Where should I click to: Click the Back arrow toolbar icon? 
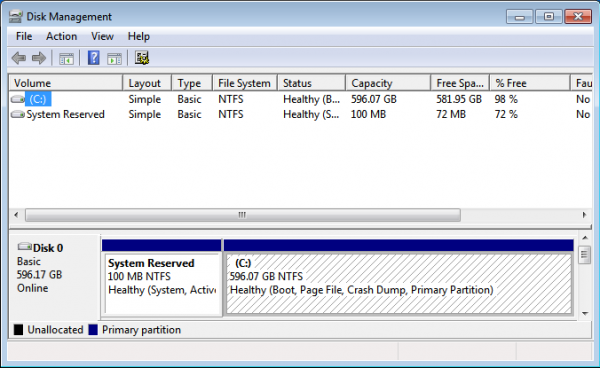tap(19, 58)
